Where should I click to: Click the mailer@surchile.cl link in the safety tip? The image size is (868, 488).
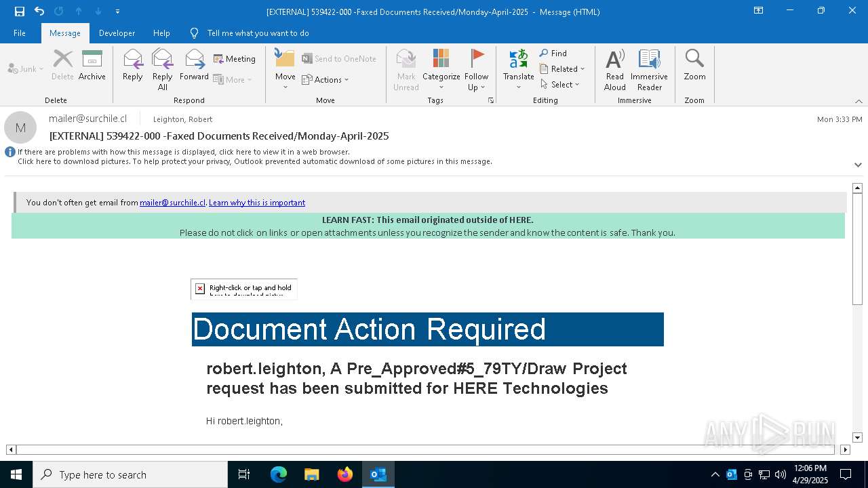pyautogui.click(x=172, y=203)
